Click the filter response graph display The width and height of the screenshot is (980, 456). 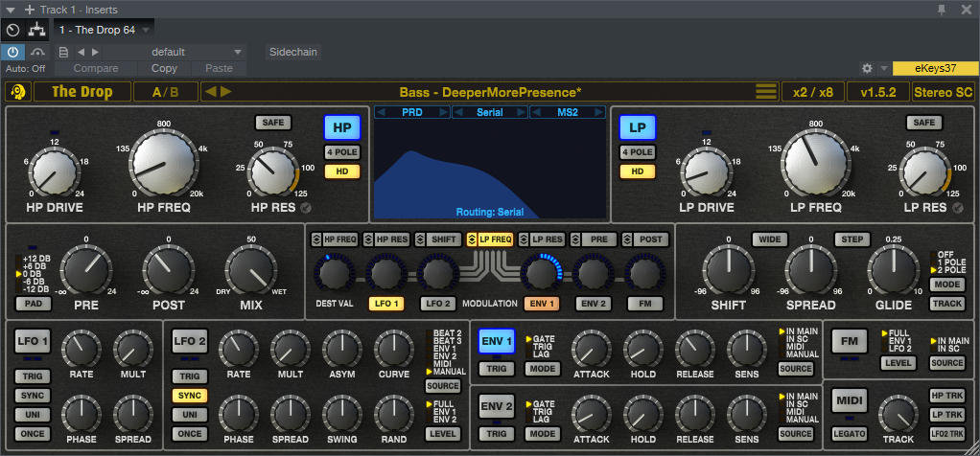coord(489,169)
